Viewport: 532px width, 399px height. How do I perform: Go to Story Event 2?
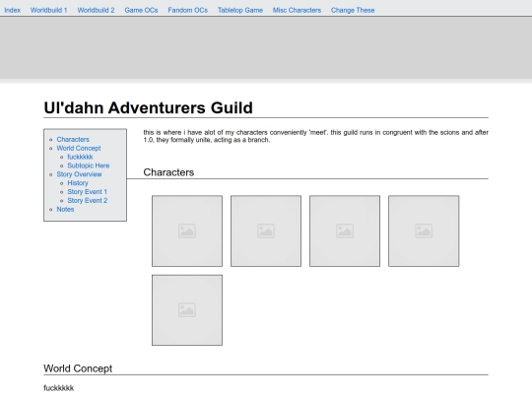pyautogui.click(x=88, y=201)
